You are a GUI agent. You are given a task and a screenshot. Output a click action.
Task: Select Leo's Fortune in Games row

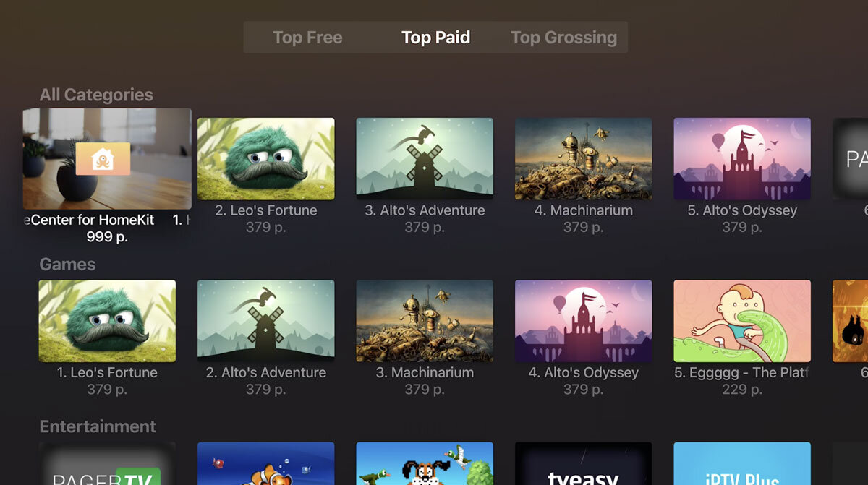click(107, 321)
